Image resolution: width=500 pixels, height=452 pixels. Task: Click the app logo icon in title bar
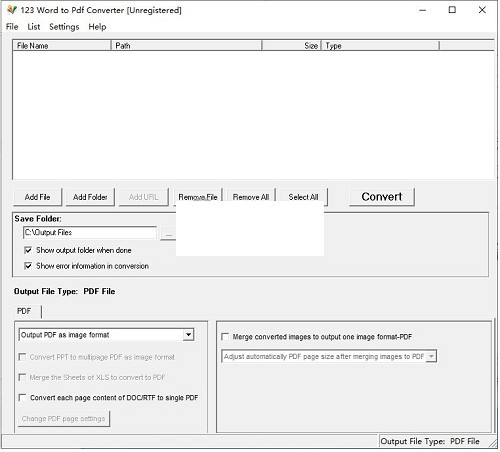coord(12,10)
